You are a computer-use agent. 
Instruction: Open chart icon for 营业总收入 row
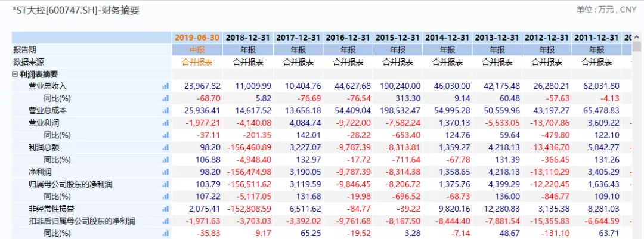166,86
